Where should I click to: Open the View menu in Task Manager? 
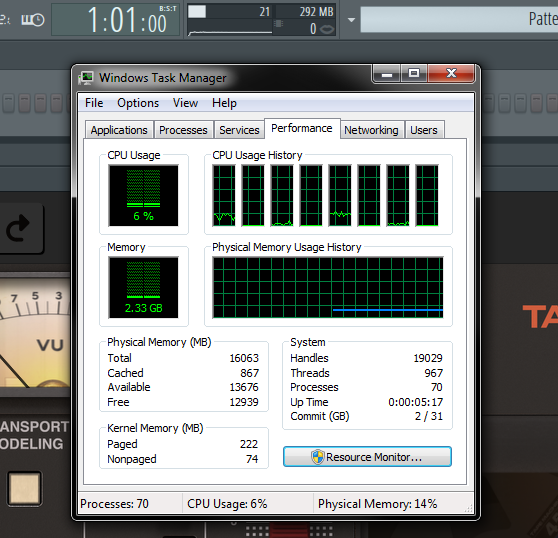click(185, 103)
